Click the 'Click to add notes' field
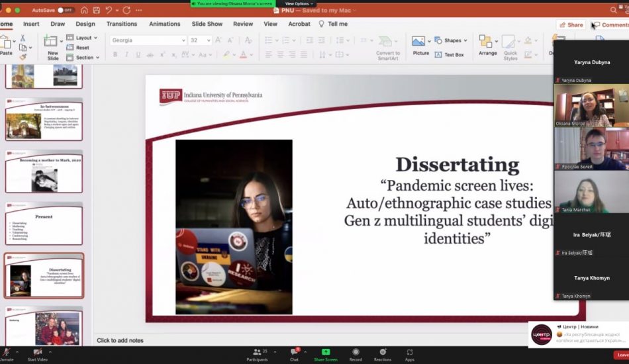Screen dimensions: 629x364 (x=120, y=340)
